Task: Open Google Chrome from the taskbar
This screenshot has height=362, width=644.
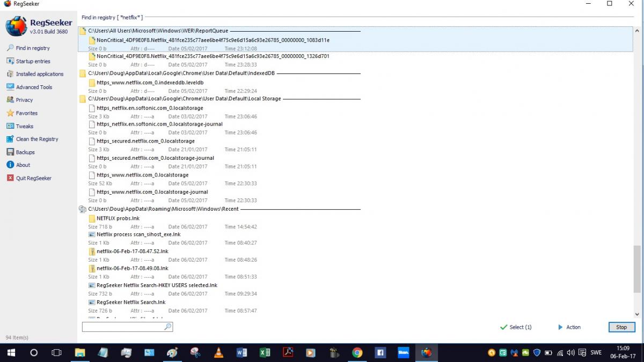Action: (x=357, y=352)
